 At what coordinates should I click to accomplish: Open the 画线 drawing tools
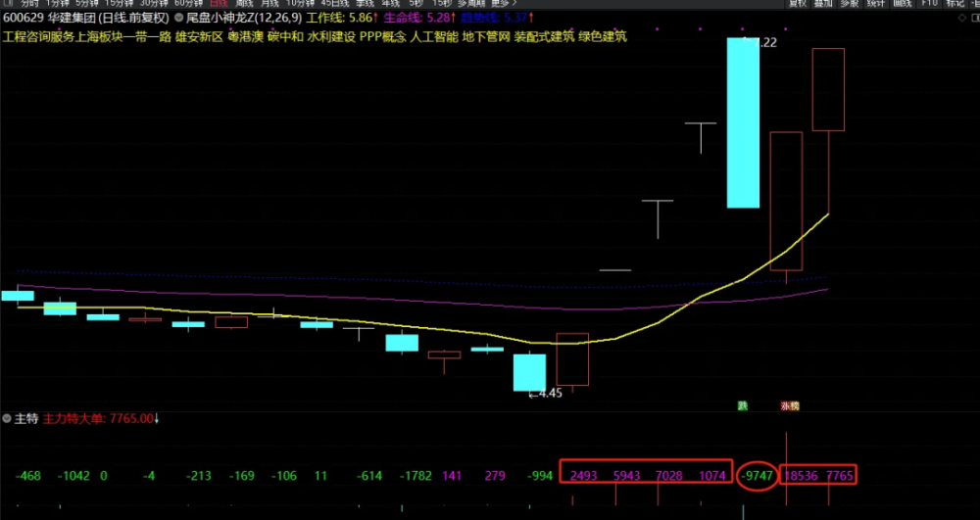tap(902, 3)
